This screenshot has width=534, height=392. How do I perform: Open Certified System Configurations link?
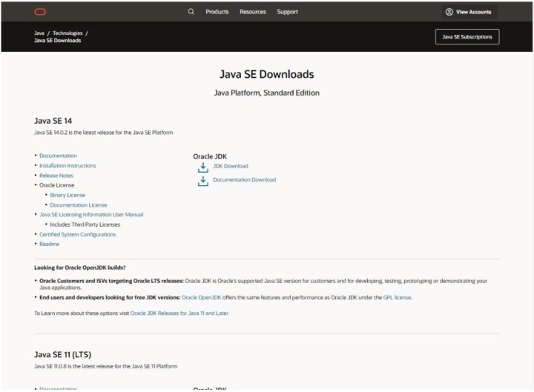tap(78, 234)
